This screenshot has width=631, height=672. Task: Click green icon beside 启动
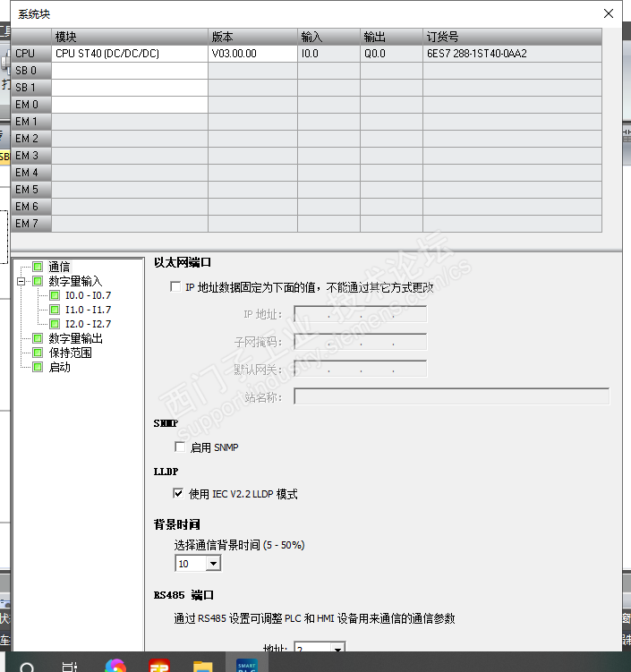(38, 367)
